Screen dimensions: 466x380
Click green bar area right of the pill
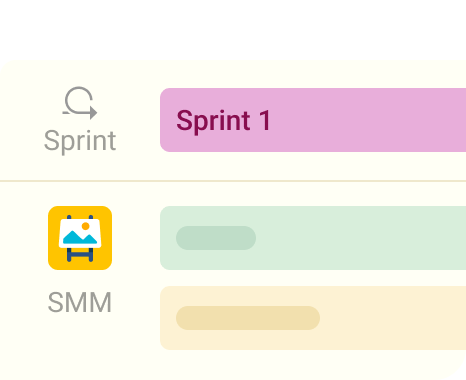click(360, 238)
